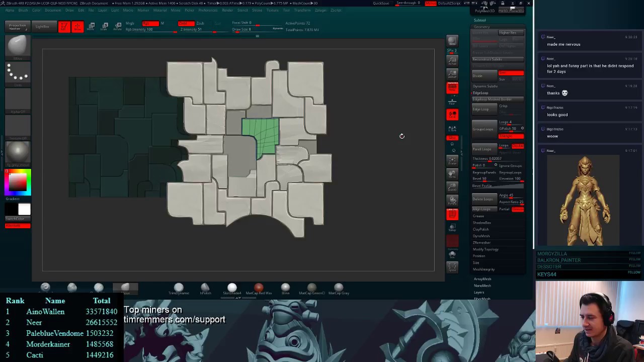Activate the Edit mode button
The height and width of the screenshot is (362, 644).
pyautogui.click(x=64, y=27)
